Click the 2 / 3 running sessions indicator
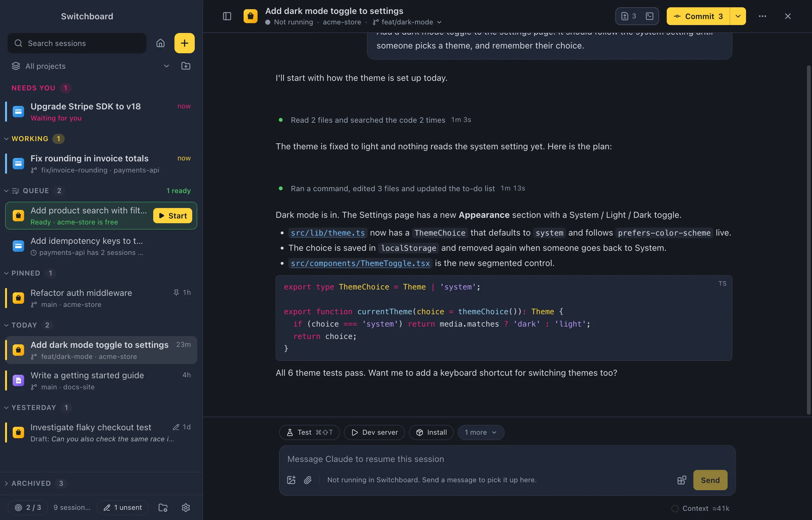This screenshot has height=520, width=812. point(28,508)
